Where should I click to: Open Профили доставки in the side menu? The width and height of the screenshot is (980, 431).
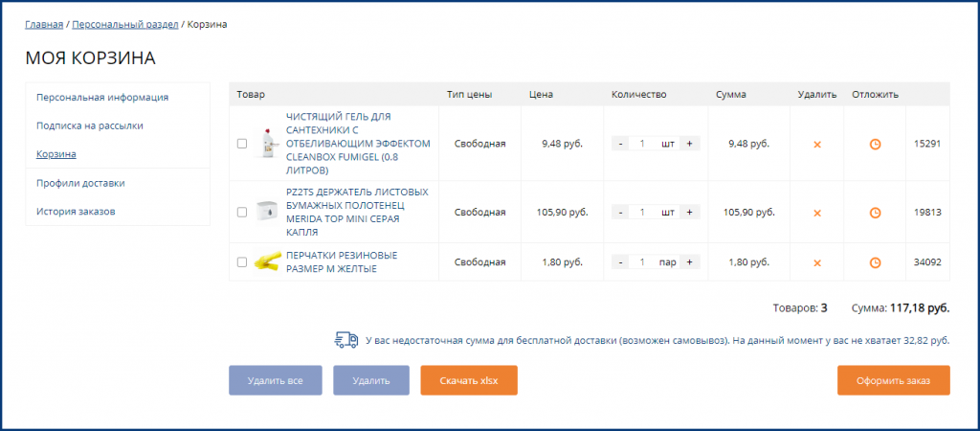coord(80,182)
